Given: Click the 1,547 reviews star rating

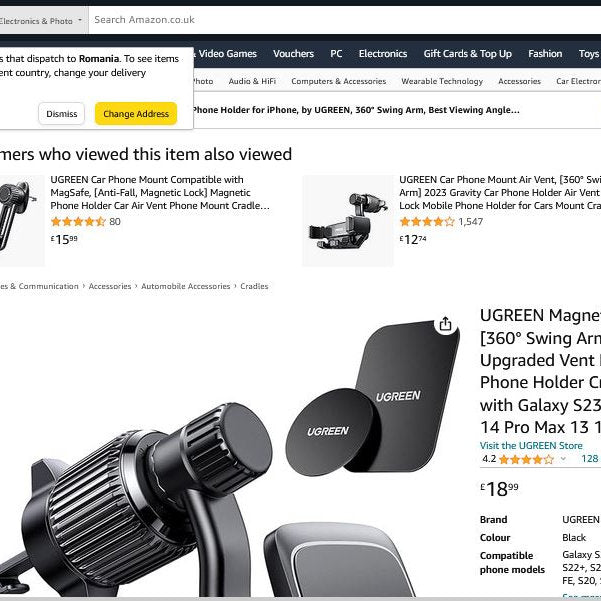Looking at the screenshot, I should coord(427,222).
